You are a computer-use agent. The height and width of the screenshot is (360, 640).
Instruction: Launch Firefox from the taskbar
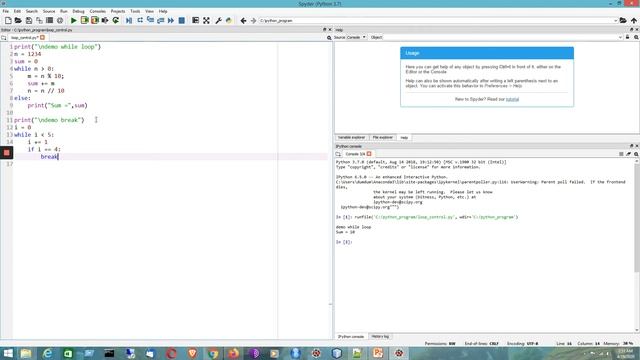coord(233,353)
